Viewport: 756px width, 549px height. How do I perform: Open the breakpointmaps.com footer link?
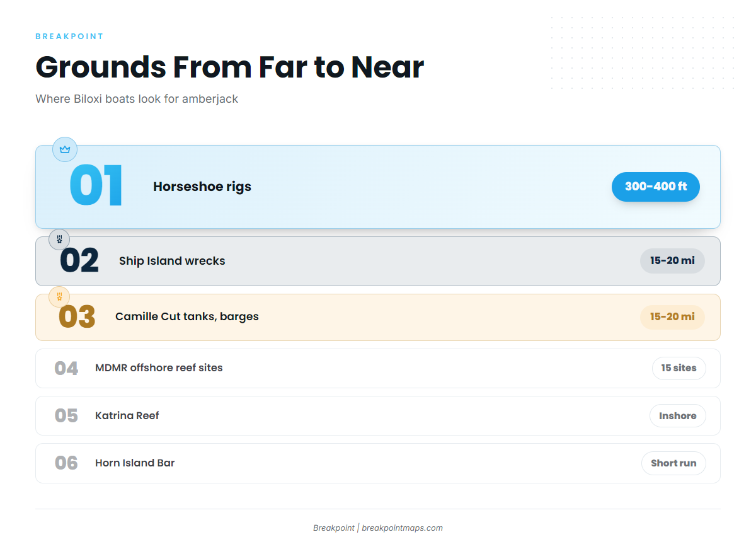402,528
